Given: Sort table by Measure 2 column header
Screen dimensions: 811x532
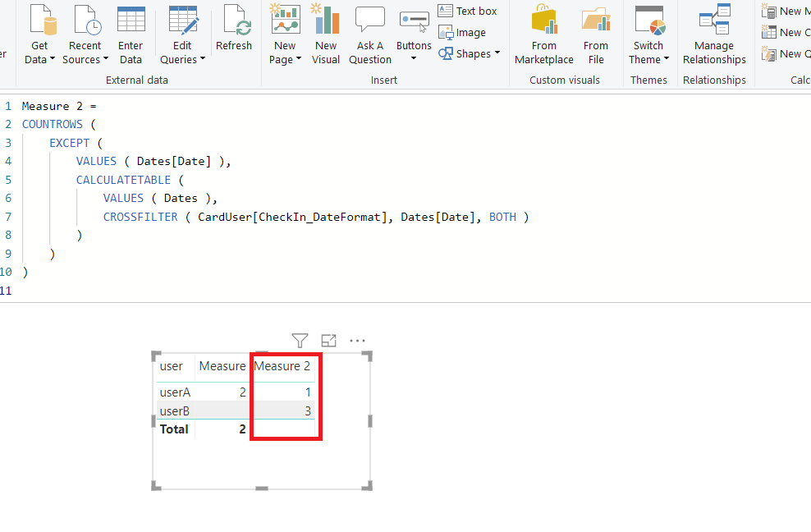Looking at the screenshot, I should point(282,366).
